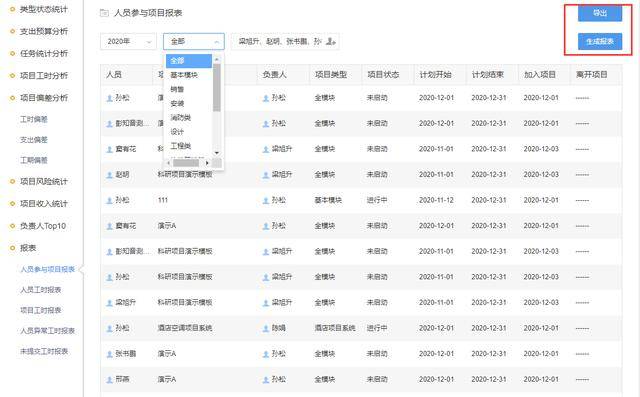Open the 2020年 year dropdown
Viewport: 640px width, 397px height.
(128, 42)
